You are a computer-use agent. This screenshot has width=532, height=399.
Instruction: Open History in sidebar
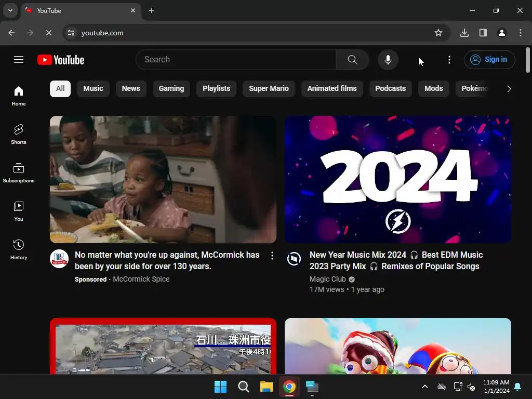[x=19, y=249]
